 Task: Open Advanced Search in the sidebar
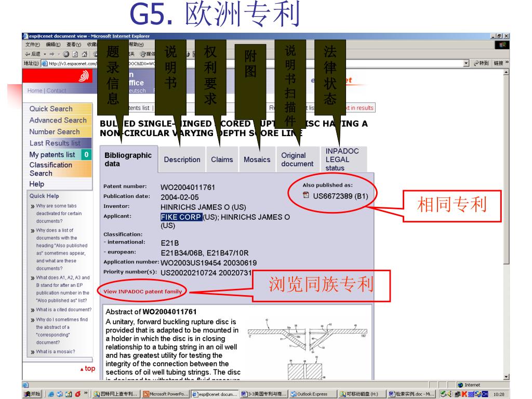click(57, 120)
